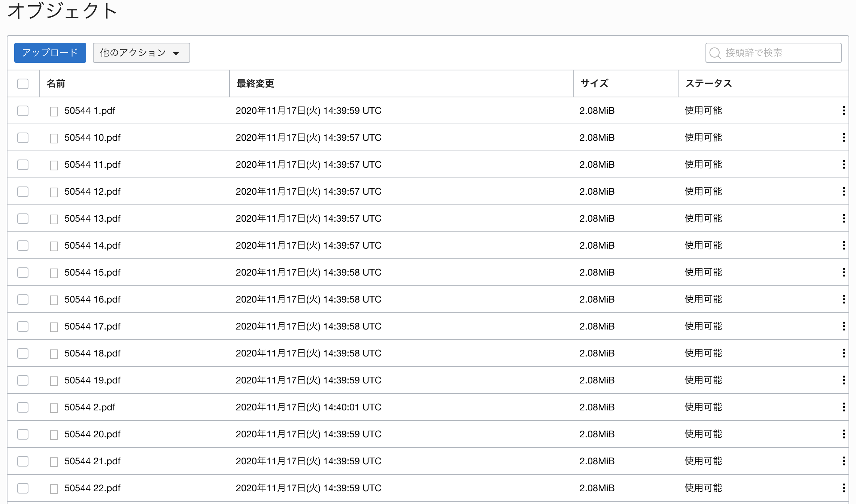Viewport: 856px width, 504px height.
Task: Open actions menu for 50544 1.pdf
Action: (843, 110)
